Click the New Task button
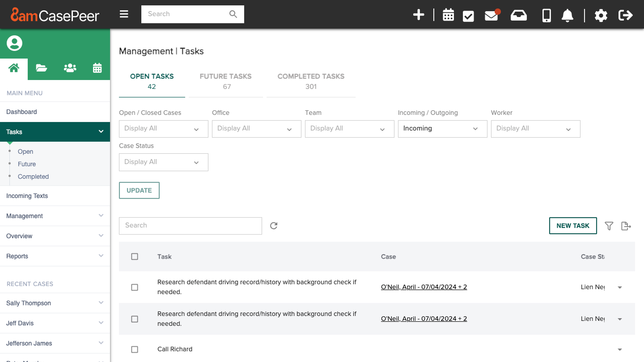644x362 pixels. [x=572, y=226]
